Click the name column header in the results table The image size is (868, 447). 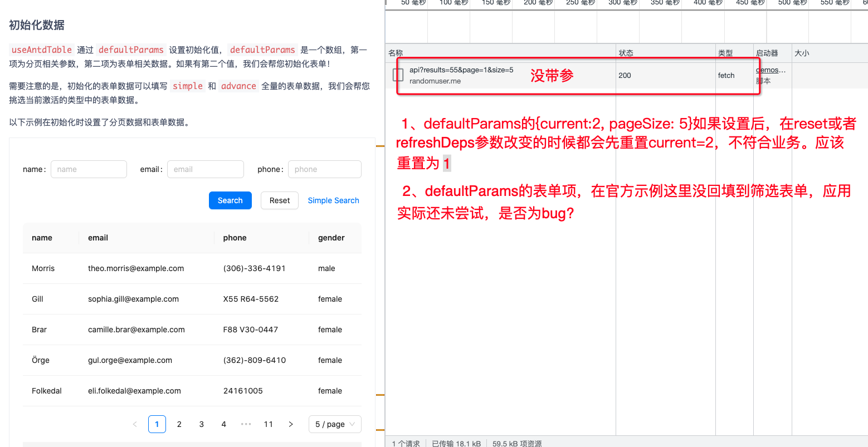click(x=42, y=238)
